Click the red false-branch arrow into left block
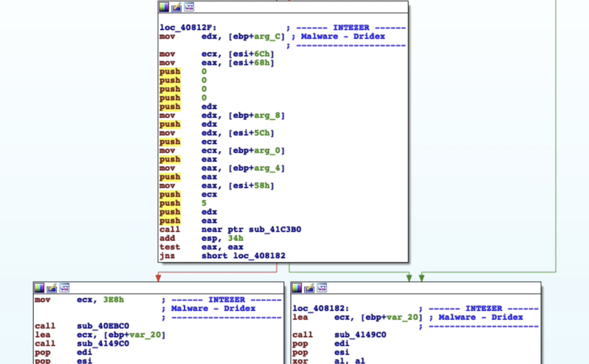This screenshot has height=364, width=589. (158, 277)
